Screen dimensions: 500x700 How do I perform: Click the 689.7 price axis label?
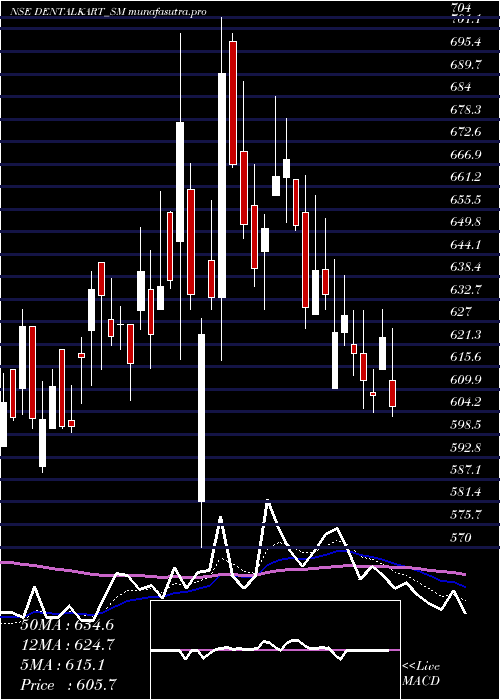(466, 65)
